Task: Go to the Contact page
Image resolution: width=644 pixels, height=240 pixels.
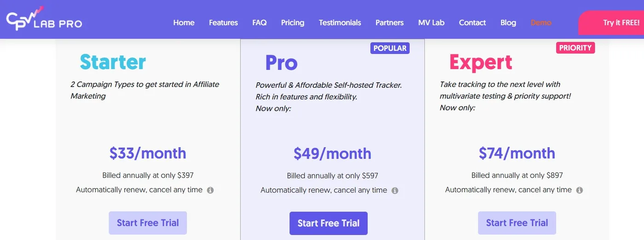Action: (x=472, y=23)
